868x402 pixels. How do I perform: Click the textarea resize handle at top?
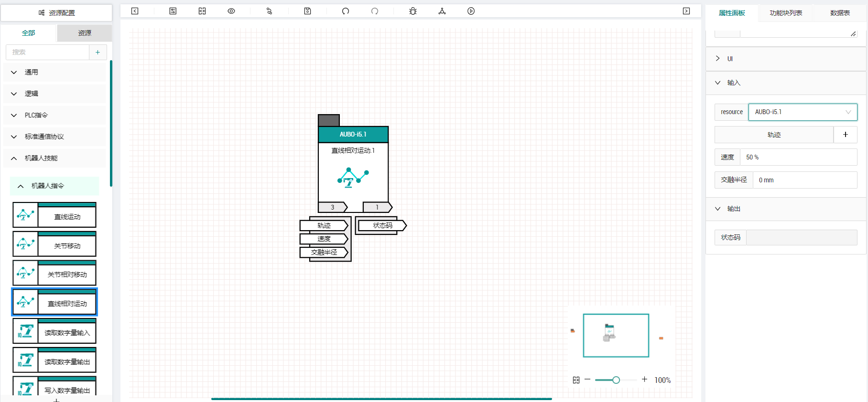(x=853, y=34)
